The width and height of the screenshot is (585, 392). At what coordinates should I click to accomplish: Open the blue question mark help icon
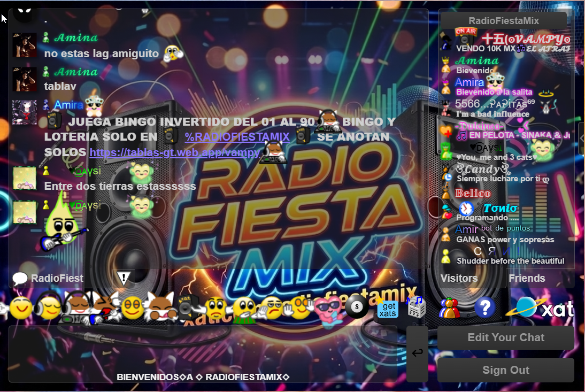coord(484,308)
